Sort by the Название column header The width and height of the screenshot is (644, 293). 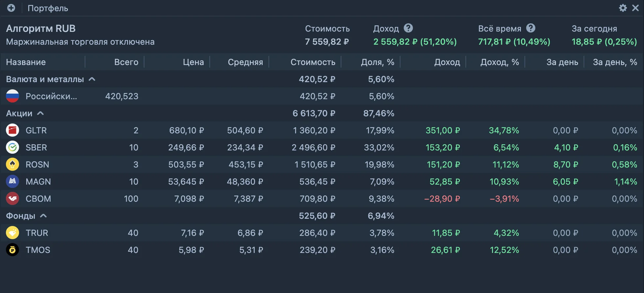coord(26,62)
